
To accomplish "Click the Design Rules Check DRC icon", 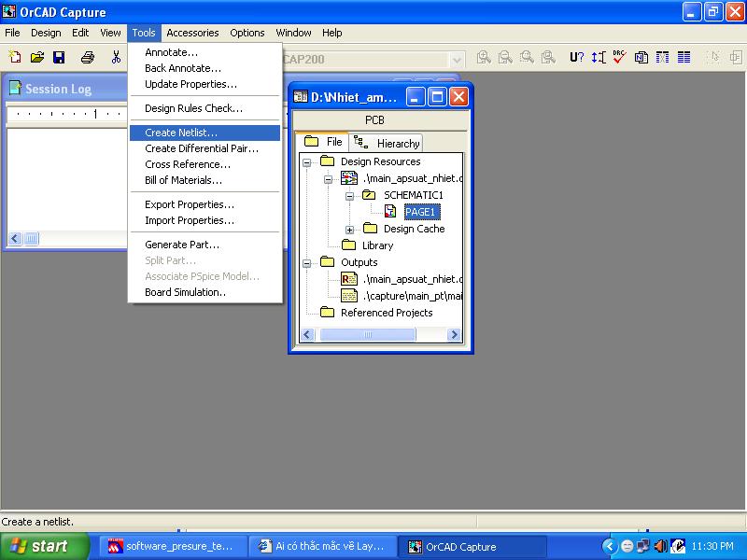I will coord(619,58).
